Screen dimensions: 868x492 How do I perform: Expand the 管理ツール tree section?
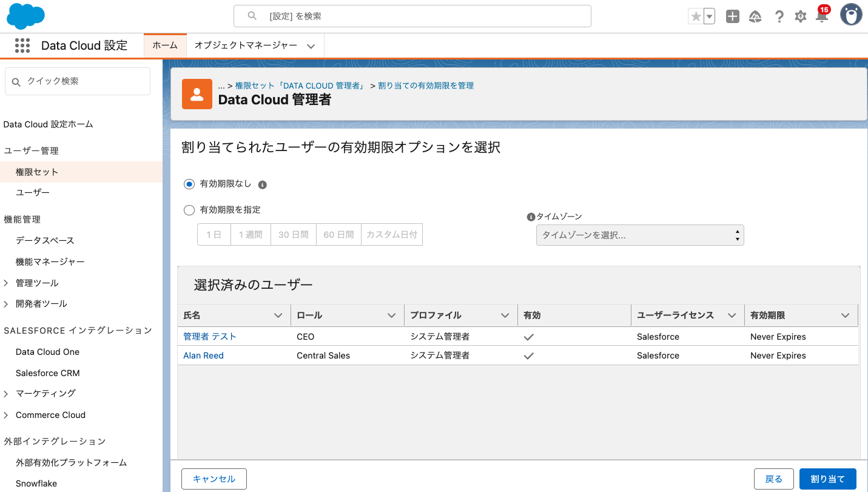pos(6,283)
